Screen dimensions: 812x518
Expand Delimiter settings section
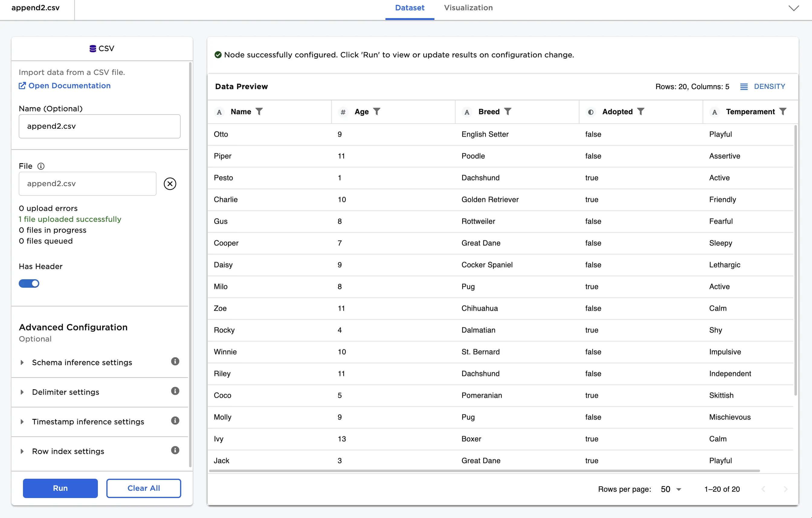click(66, 392)
